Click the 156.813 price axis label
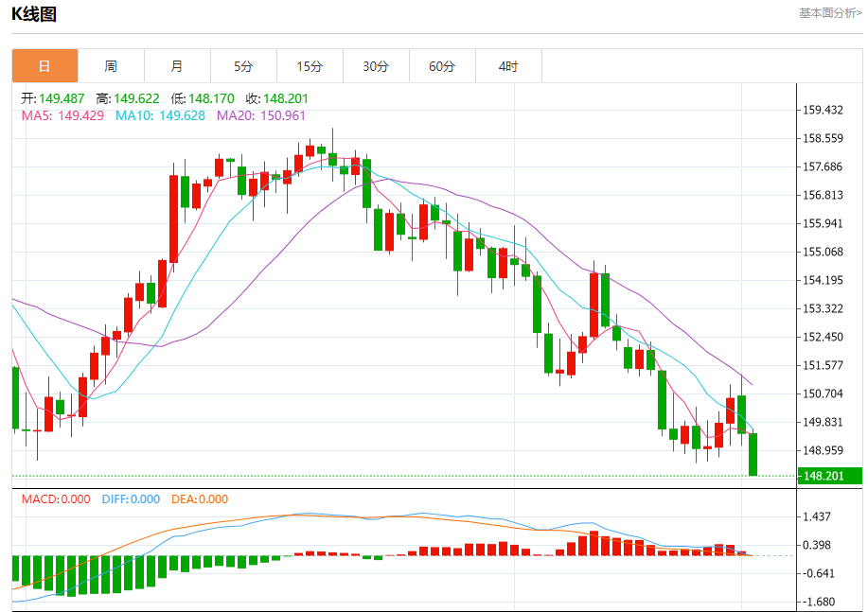The height and width of the screenshot is (612, 868). point(823,195)
